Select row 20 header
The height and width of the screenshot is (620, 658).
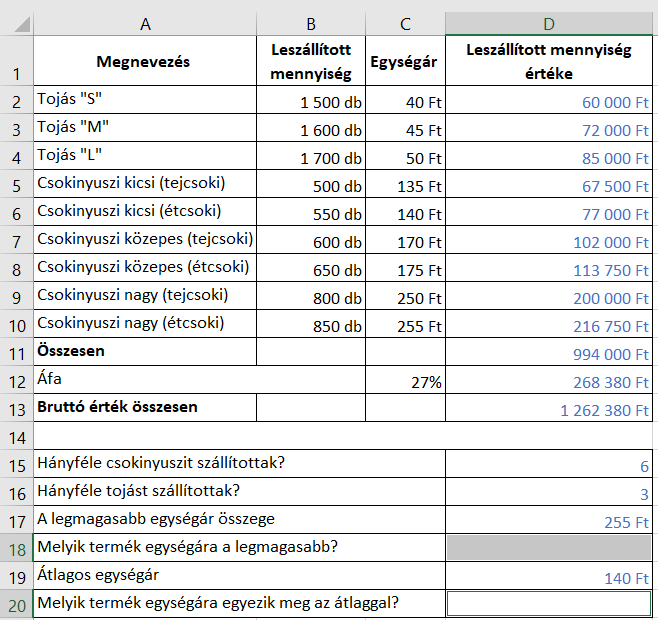click(16, 603)
